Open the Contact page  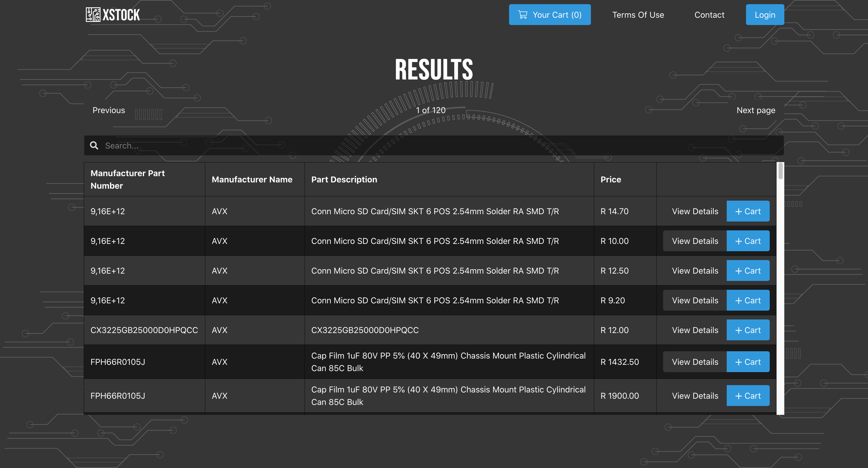click(709, 15)
